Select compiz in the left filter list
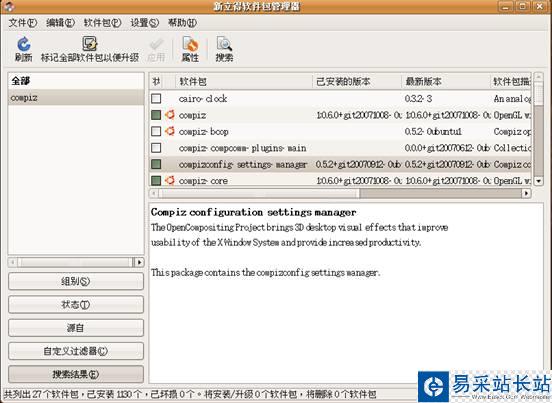The width and height of the screenshot is (552, 403). coord(76,97)
